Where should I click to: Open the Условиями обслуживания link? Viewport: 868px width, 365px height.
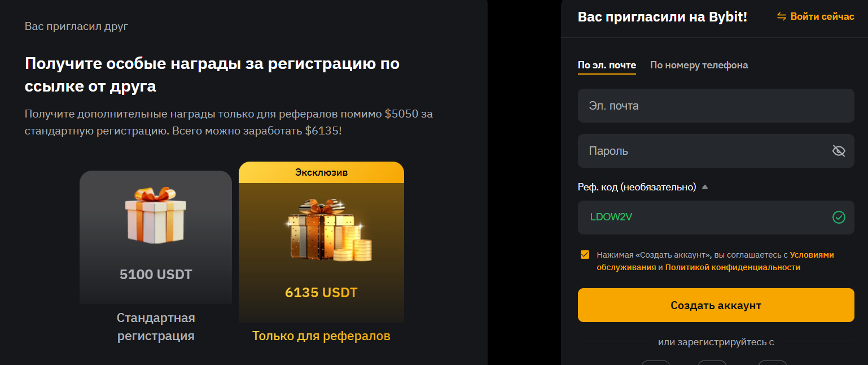tap(812, 255)
